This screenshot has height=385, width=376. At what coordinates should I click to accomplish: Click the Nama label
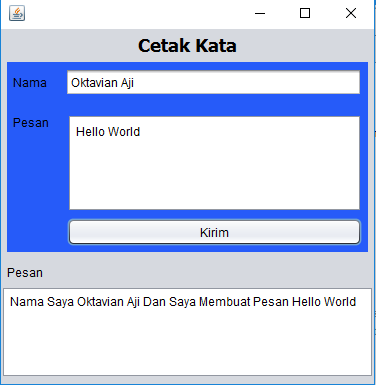[30, 83]
